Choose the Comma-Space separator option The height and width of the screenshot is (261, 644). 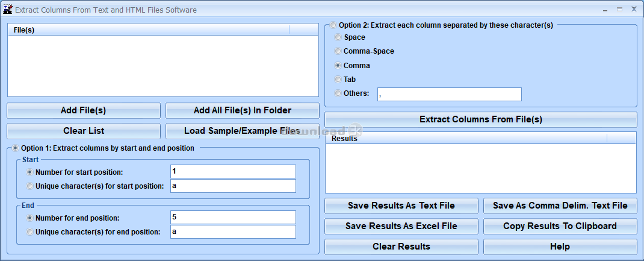tap(338, 51)
